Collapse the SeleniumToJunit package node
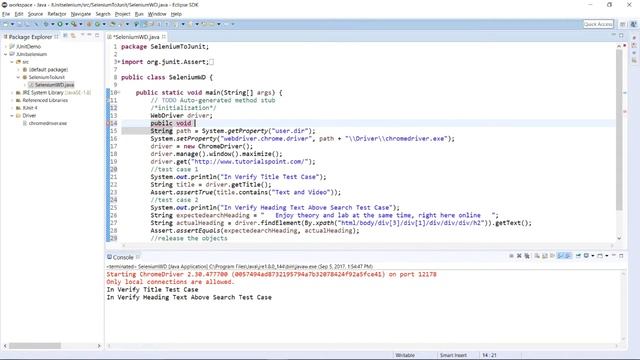 click(18, 77)
